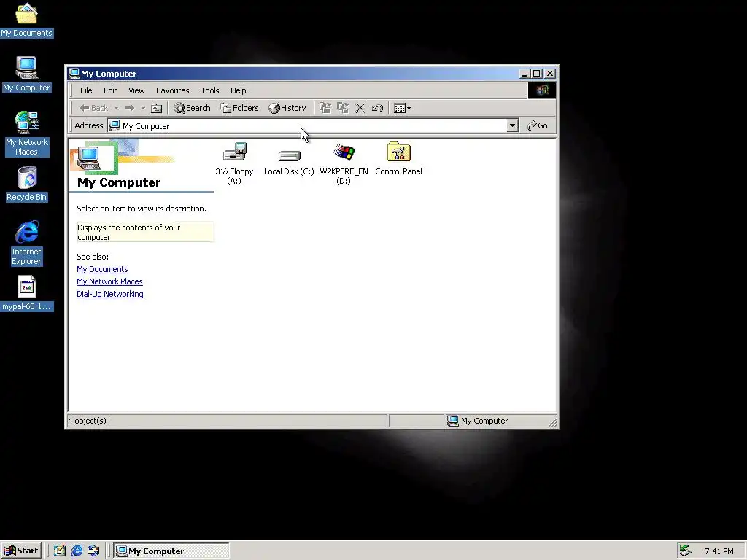Image resolution: width=747 pixels, height=560 pixels.
Task: Open the Start menu
Action: pyautogui.click(x=21, y=551)
